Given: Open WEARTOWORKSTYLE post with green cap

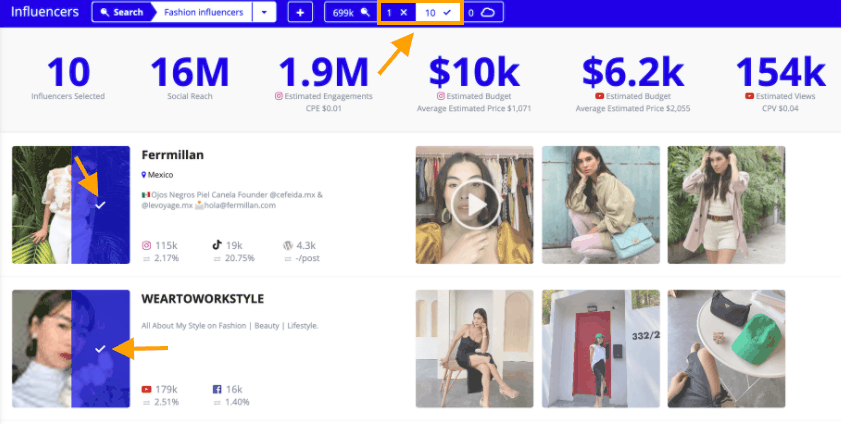Looking at the screenshot, I should click(726, 349).
